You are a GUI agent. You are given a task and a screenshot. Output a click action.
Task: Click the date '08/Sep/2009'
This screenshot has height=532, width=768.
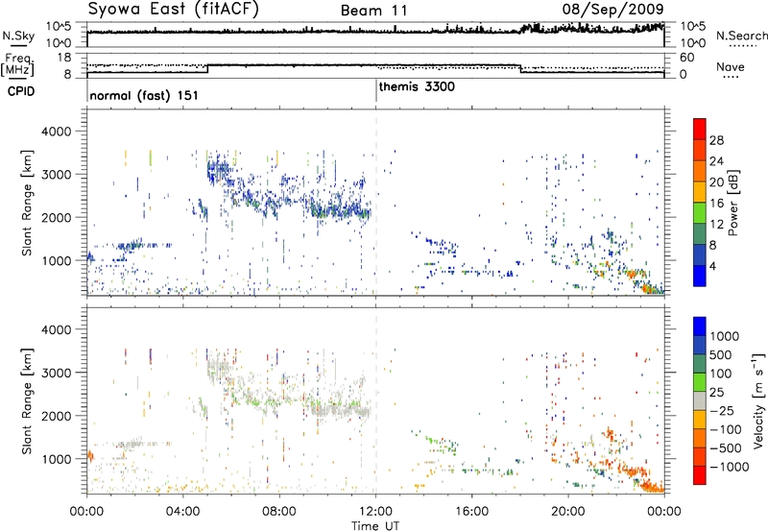pyautogui.click(x=613, y=9)
